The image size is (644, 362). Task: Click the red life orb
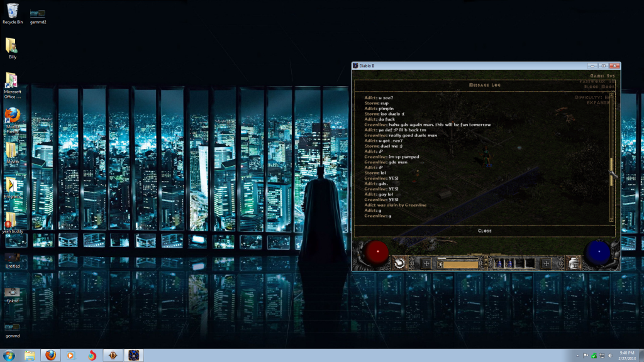[377, 252]
